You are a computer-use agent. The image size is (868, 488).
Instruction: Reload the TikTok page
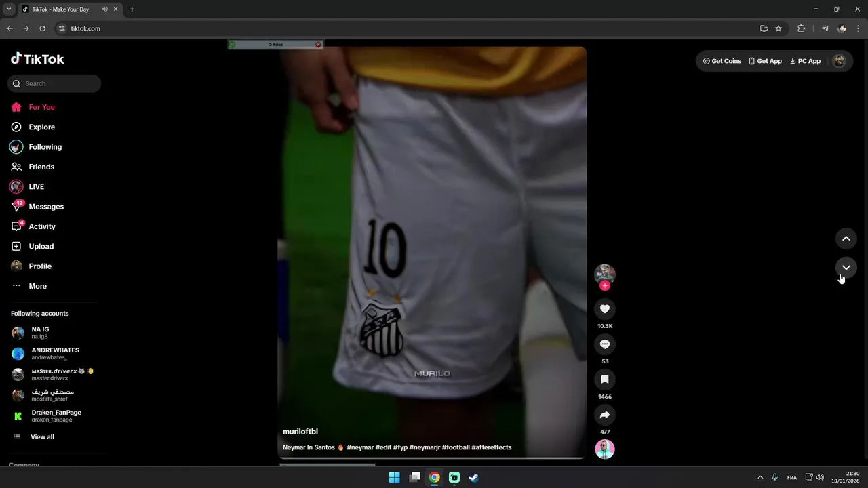(42, 28)
